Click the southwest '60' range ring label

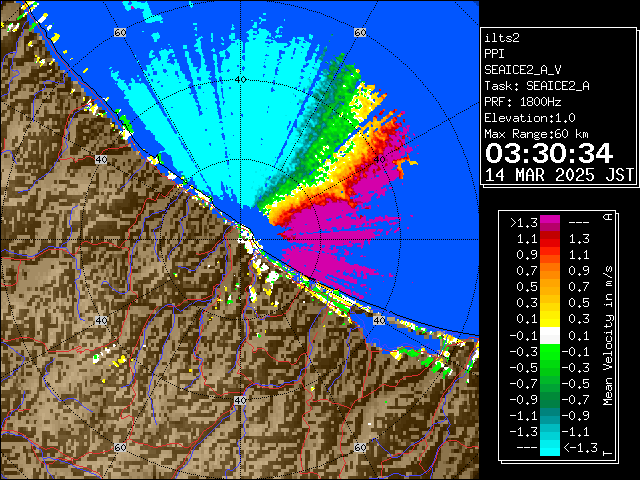[120, 448]
